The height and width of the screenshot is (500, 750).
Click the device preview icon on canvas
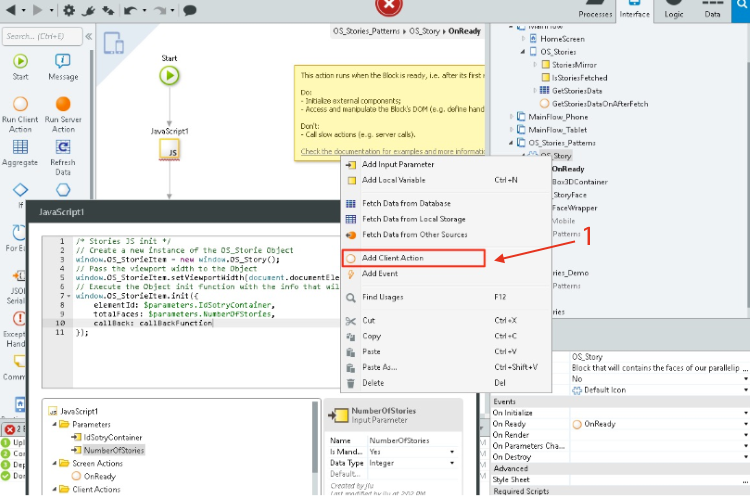pyautogui.click(x=113, y=44)
